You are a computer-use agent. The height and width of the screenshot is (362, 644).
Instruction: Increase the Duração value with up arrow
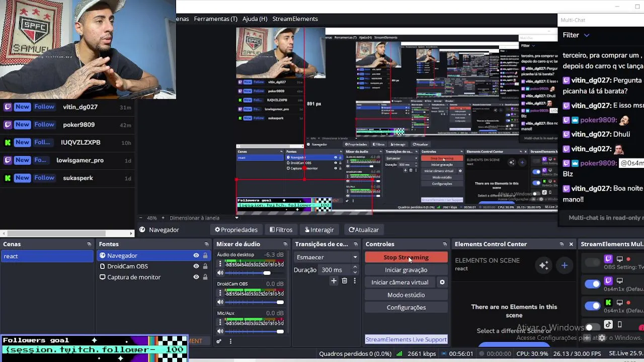(x=355, y=267)
